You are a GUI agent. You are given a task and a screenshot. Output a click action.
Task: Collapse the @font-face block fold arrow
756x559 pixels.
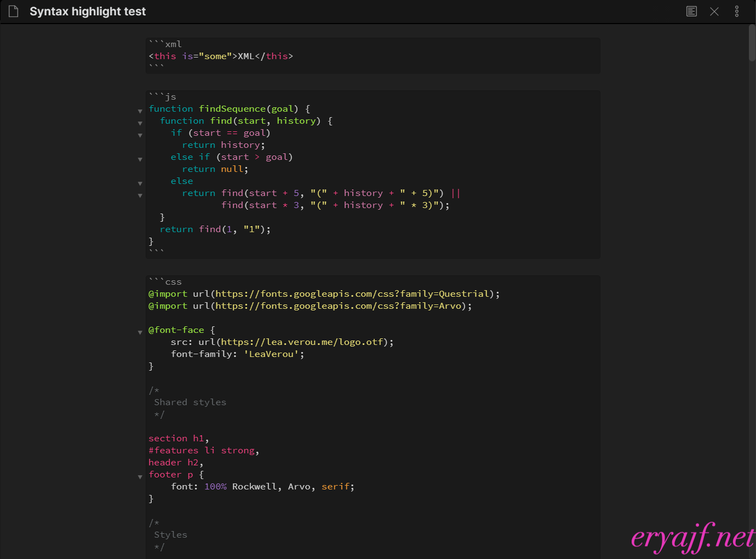pos(140,332)
